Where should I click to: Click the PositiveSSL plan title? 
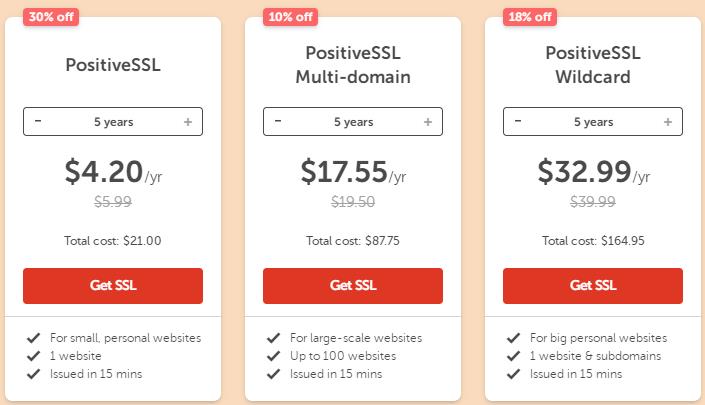pyautogui.click(x=113, y=66)
